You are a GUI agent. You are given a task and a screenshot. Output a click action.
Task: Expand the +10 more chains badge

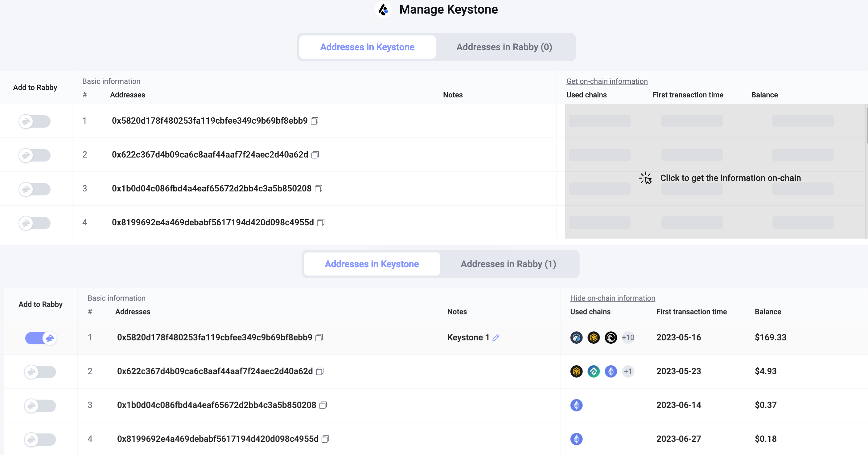(x=628, y=338)
